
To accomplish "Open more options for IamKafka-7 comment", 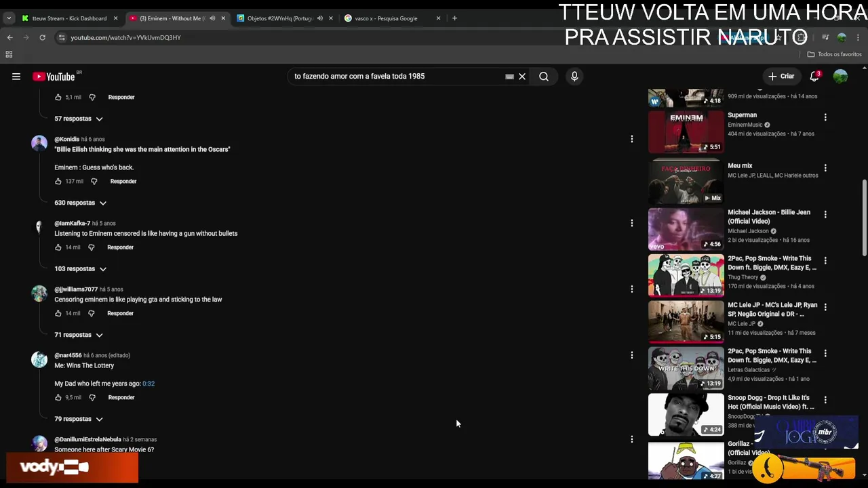I will pos(631,223).
